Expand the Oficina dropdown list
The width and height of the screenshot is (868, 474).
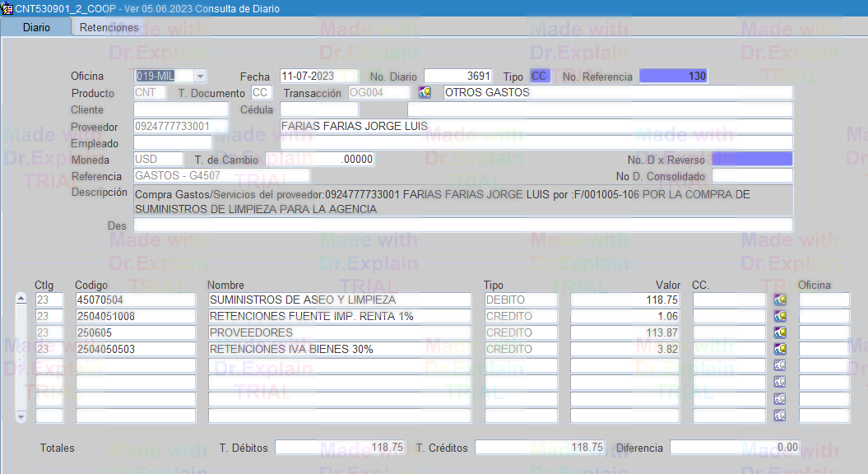200,76
